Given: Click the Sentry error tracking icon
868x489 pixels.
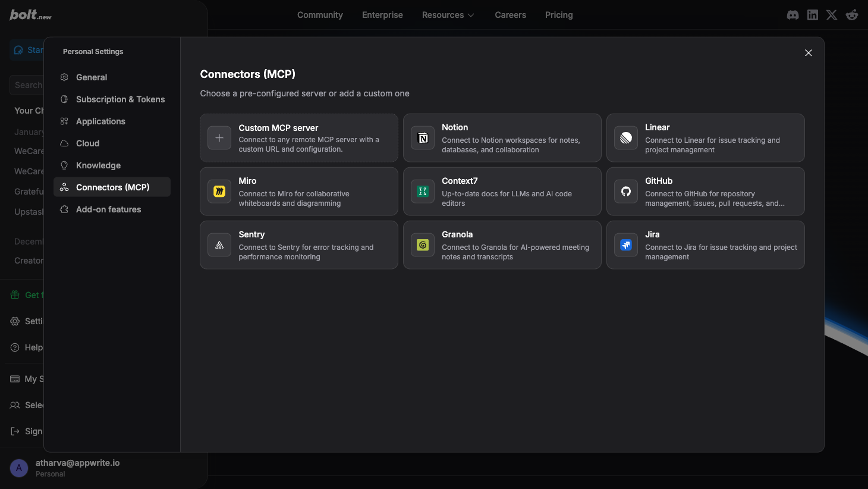Looking at the screenshot, I should click(x=219, y=244).
